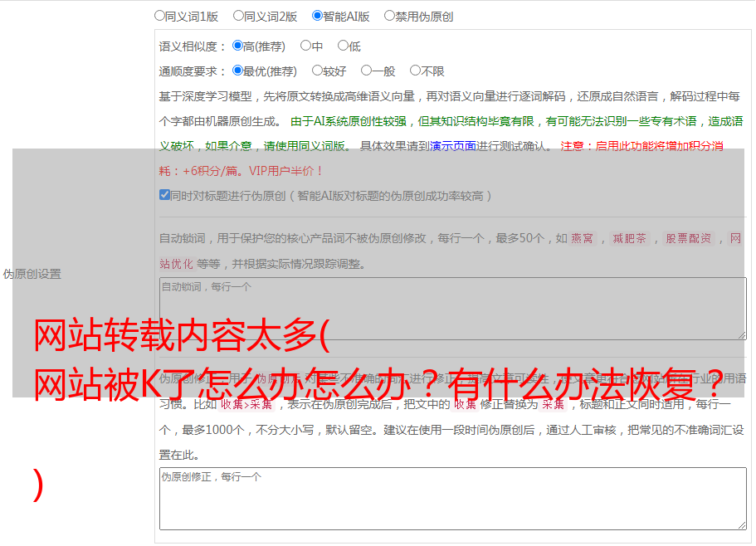Focus the 自动锁词 text area

(453, 309)
